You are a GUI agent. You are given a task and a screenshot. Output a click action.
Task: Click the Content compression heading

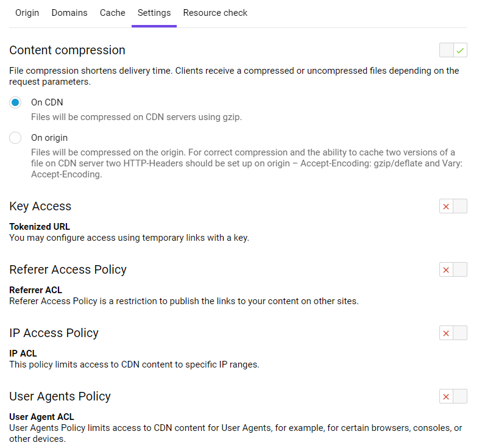67,50
